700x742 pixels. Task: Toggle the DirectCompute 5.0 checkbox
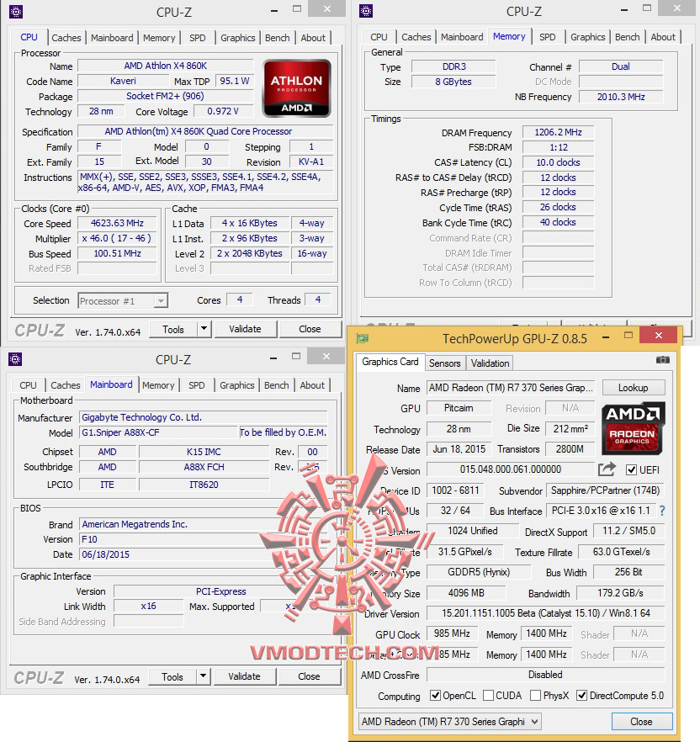pyautogui.click(x=581, y=695)
